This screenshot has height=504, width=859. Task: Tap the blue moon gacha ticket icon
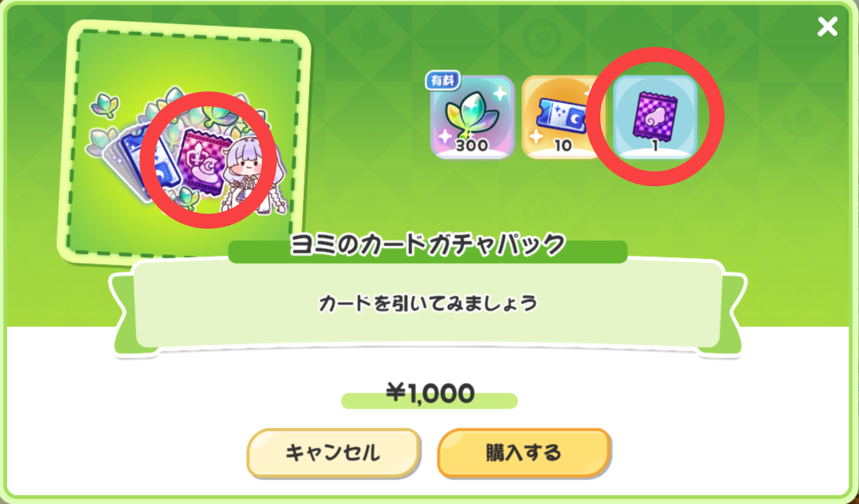coord(562,117)
